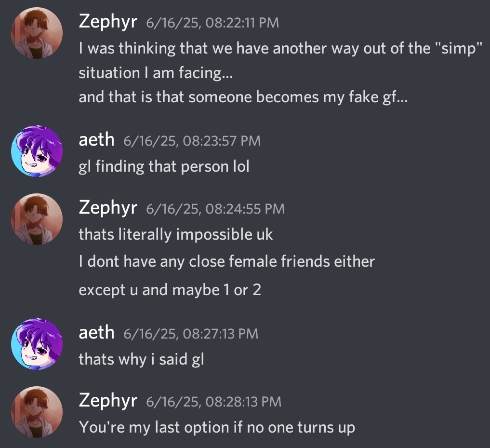Click aeth's avatar beside the 08:23:57 PM message
Viewport: 490px width, 448px height.
(37, 151)
